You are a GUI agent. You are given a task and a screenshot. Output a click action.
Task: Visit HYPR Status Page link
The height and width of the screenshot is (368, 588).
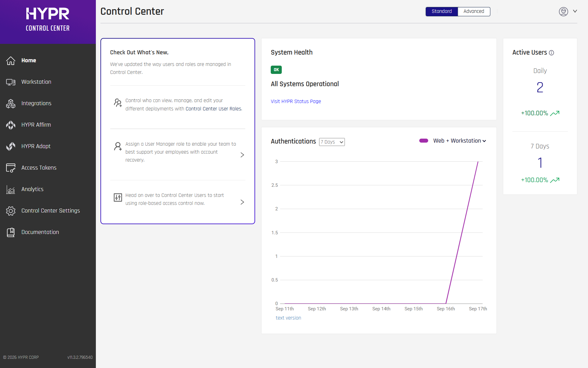click(x=296, y=102)
